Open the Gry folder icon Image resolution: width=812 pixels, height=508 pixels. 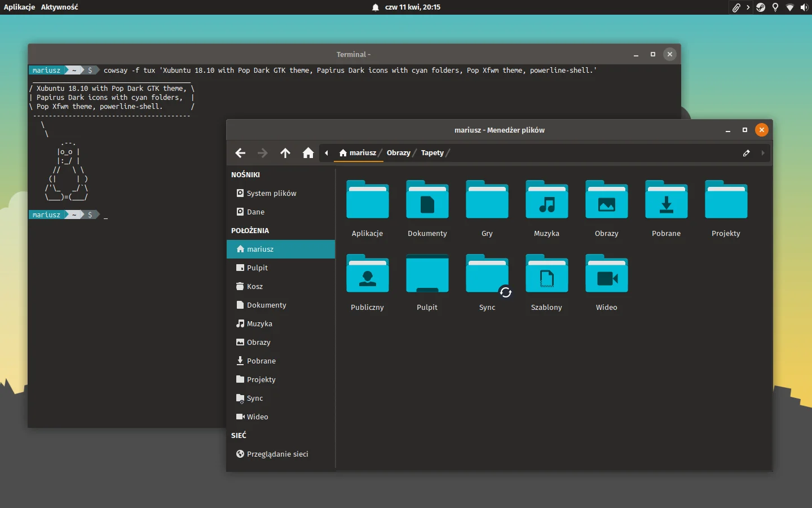487,199
